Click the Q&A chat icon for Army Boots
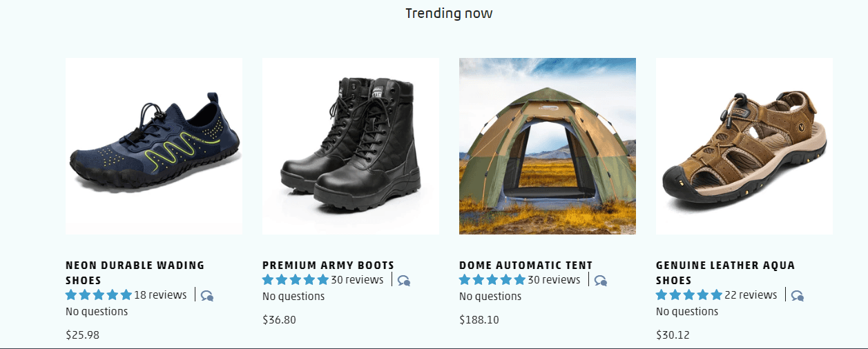This screenshot has height=349, width=868. point(404,281)
